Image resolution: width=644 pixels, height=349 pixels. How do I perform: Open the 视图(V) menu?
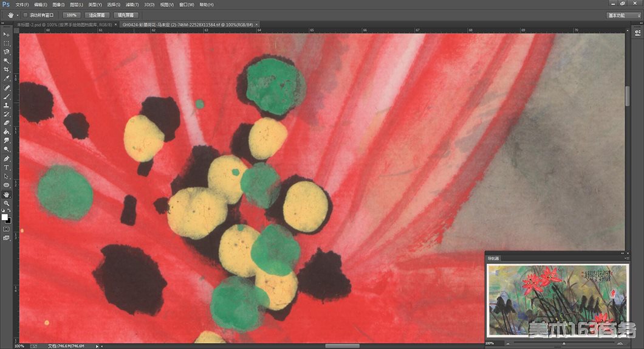(166, 4)
